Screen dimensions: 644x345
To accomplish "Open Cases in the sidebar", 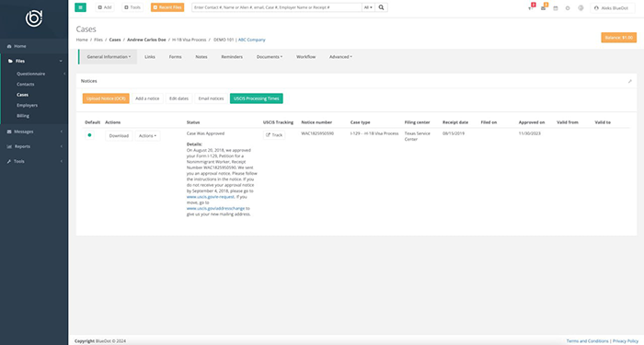I will coord(23,95).
